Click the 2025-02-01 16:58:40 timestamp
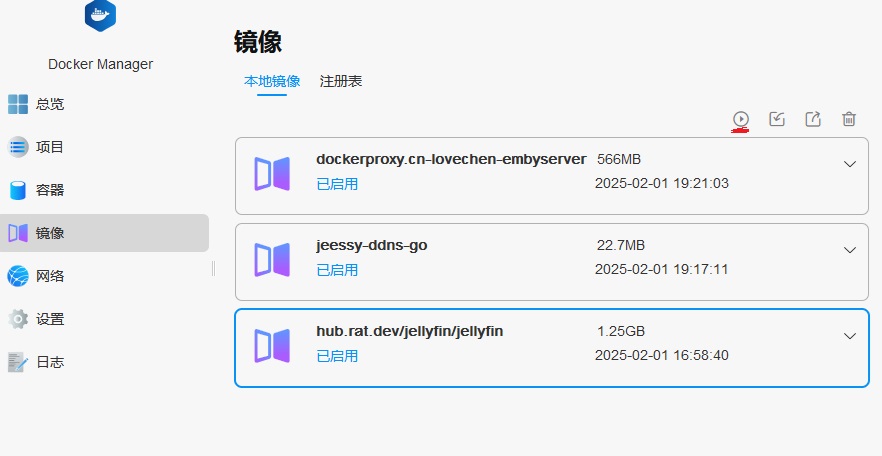882x456 pixels. click(x=662, y=355)
